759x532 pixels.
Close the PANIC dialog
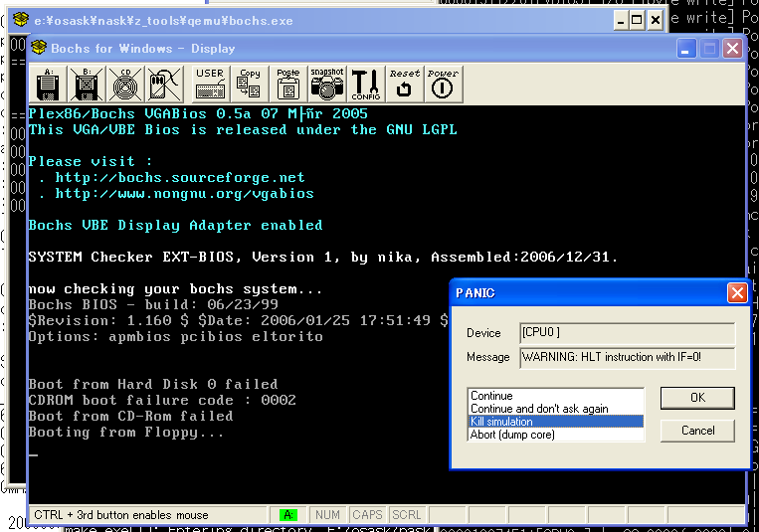(737, 293)
